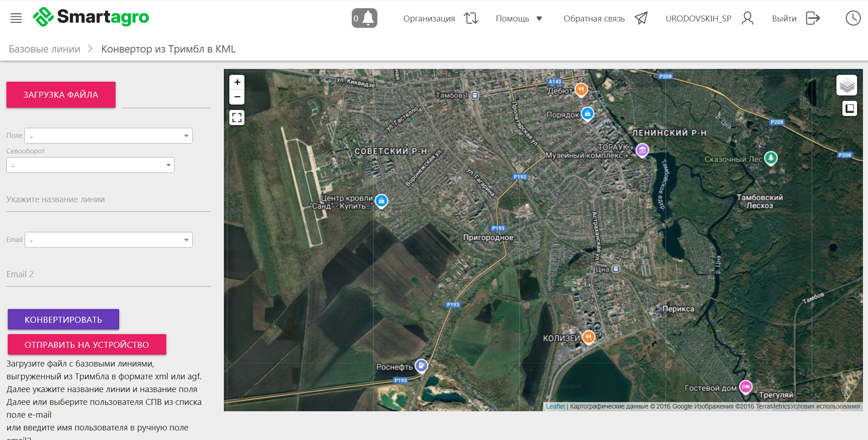The width and height of the screenshot is (868, 440).
Task: Click the Smartagro logo
Action: tap(91, 17)
